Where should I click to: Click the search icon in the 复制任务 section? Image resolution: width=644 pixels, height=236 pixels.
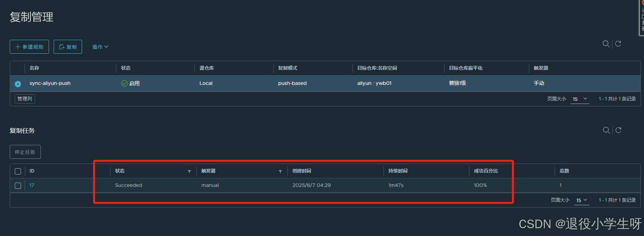coord(606,130)
